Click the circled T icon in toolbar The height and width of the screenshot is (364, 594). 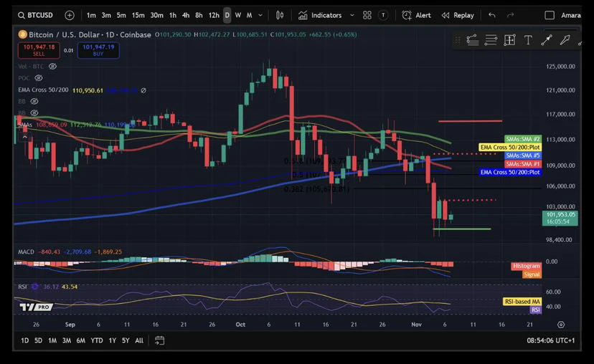[383, 15]
